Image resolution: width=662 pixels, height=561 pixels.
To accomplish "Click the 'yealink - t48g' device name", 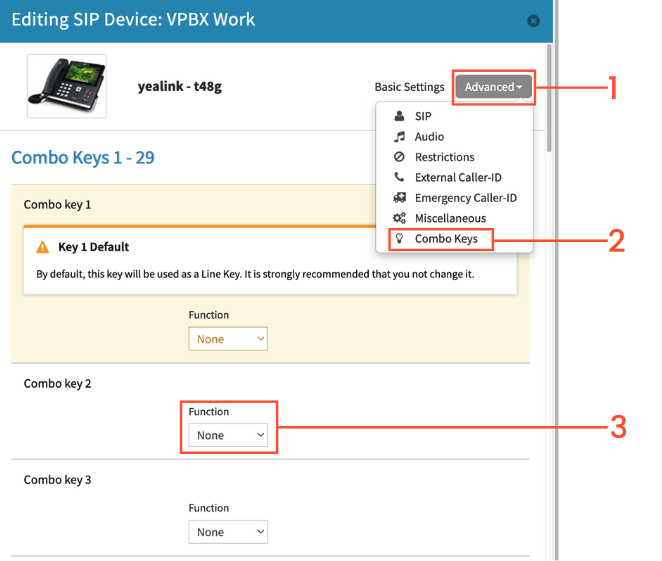I will point(179,87).
